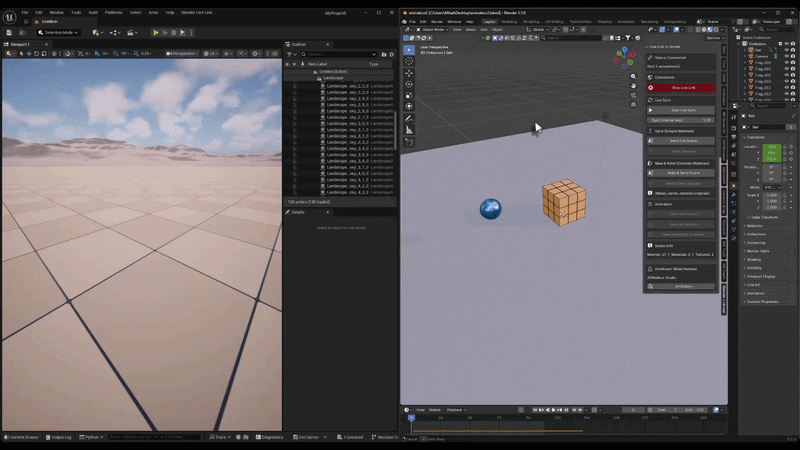Select the Blender Rotate tool
800x450 pixels.
click(x=409, y=84)
